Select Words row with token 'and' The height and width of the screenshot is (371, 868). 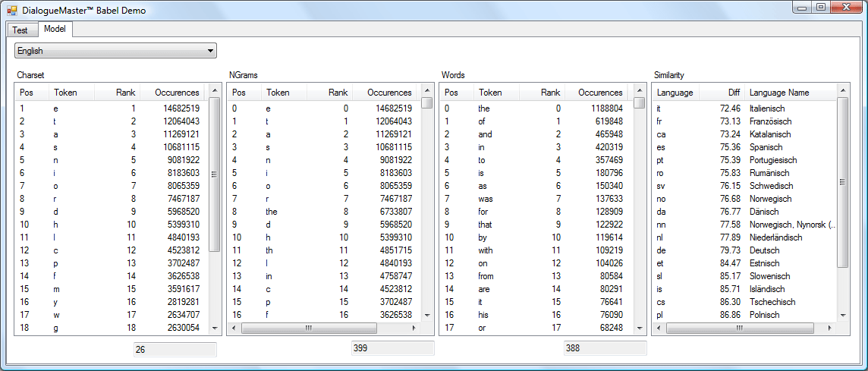pyautogui.click(x=537, y=134)
